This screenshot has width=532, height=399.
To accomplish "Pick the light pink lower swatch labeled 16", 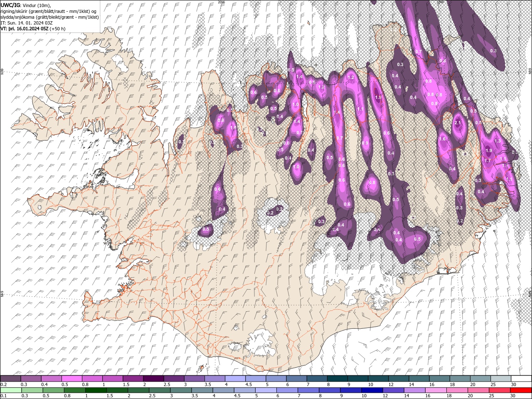I will (436, 390).
